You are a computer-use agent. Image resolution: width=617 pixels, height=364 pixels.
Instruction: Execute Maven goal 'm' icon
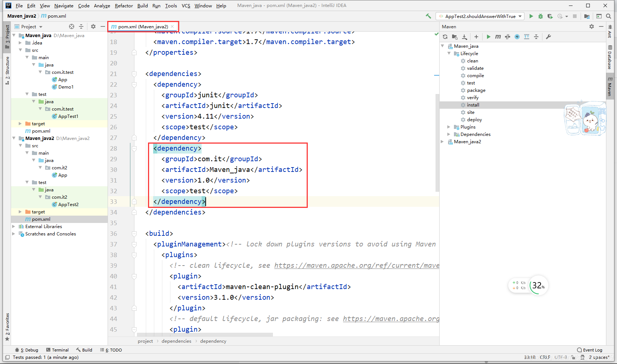[x=498, y=37]
